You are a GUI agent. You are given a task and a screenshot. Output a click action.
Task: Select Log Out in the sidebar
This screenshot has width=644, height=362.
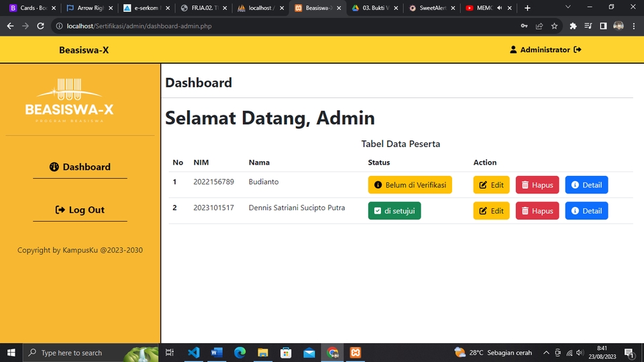tap(80, 210)
